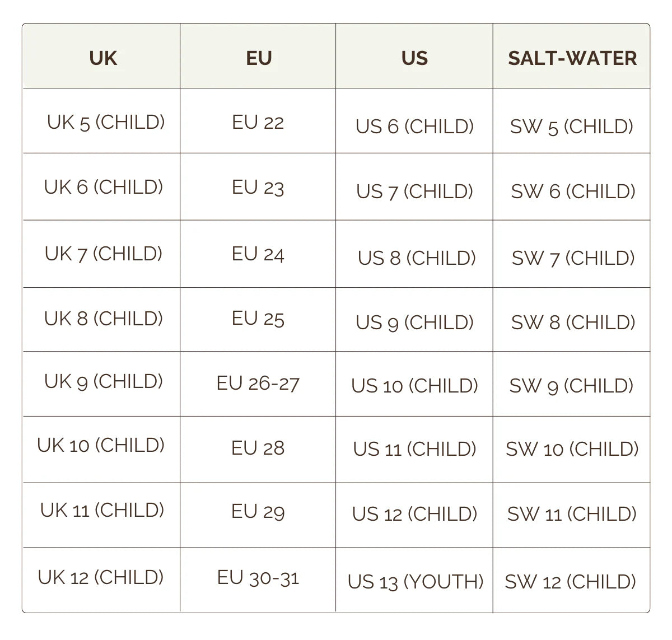Click the EU 28 cell
Screen dimensions: 672x640
pyautogui.click(x=258, y=448)
